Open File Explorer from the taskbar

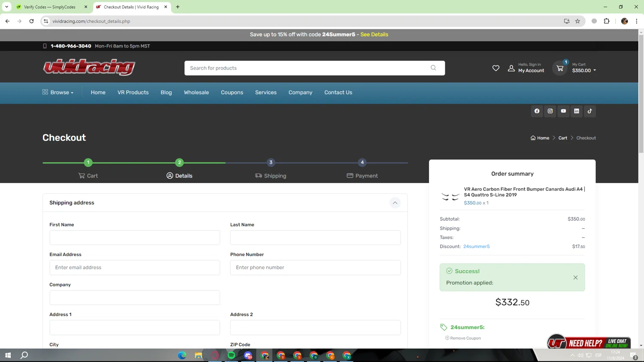click(198, 355)
